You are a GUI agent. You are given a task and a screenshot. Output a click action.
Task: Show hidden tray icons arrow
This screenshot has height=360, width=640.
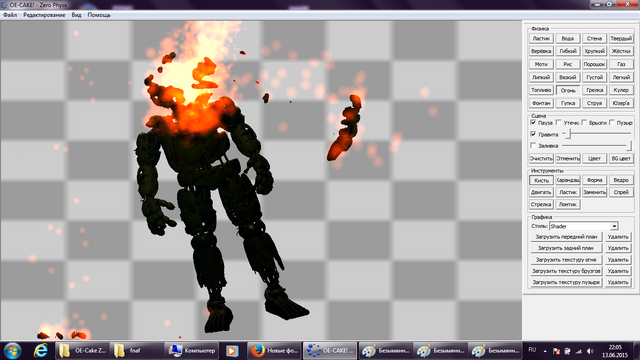point(545,351)
